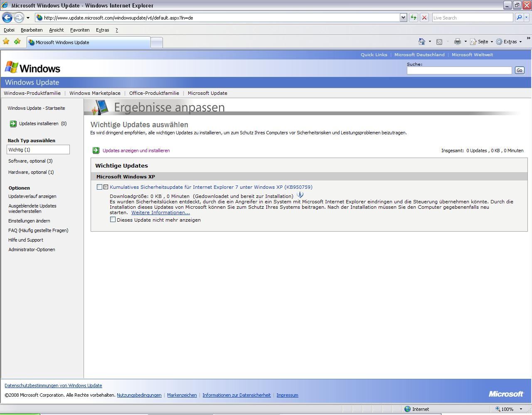532x415 pixels.
Task: Open a new blank tab
Action: pyautogui.click(x=156, y=42)
